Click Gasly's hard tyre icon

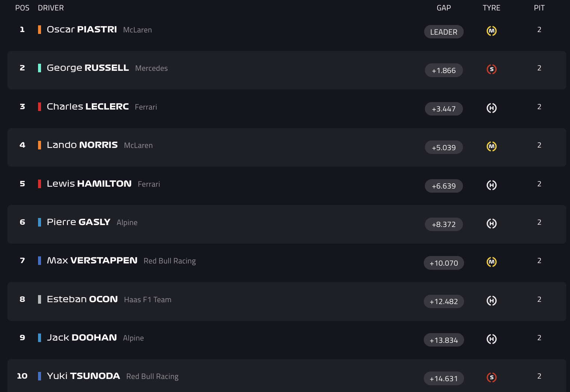492,224
